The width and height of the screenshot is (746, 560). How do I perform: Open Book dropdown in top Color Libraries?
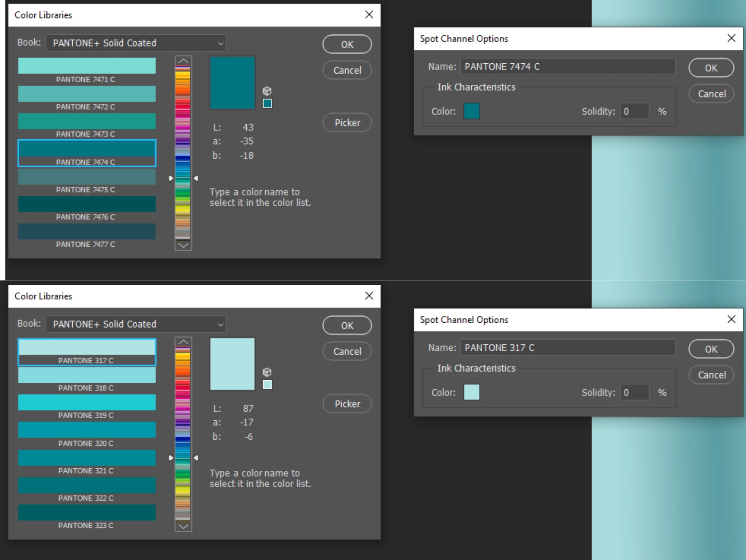pyautogui.click(x=136, y=43)
